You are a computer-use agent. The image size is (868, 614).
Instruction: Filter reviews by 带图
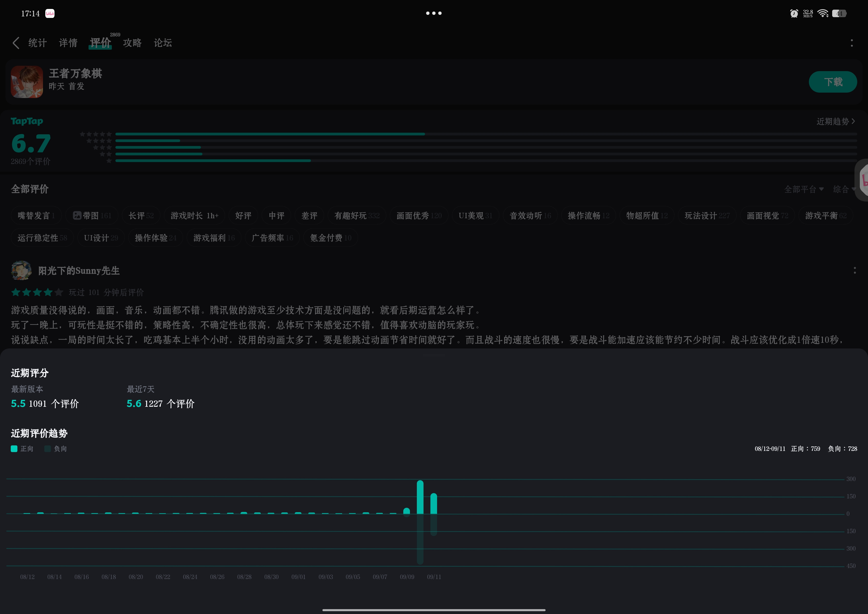click(x=92, y=215)
